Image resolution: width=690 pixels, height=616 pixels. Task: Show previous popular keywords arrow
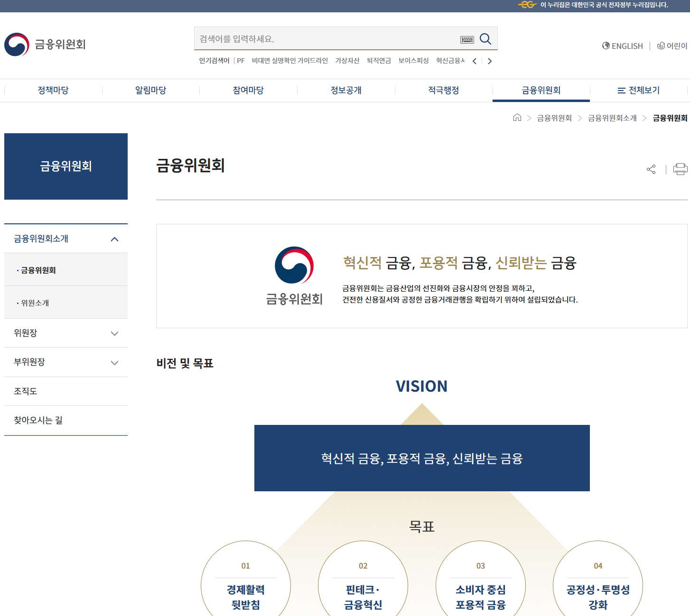coord(475,61)
